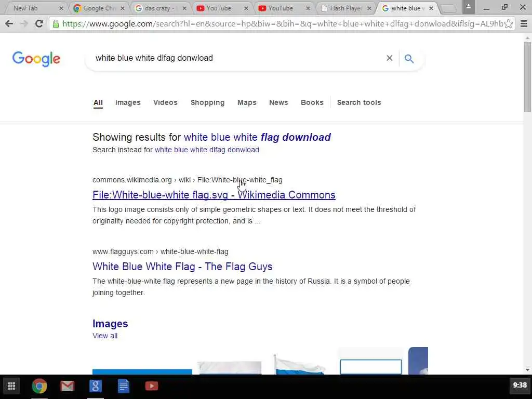This screenshot has height=399, width=532.
Task: Open Google Search icon in taskbar
Action: pyautogui.click(x=96, y=386)
